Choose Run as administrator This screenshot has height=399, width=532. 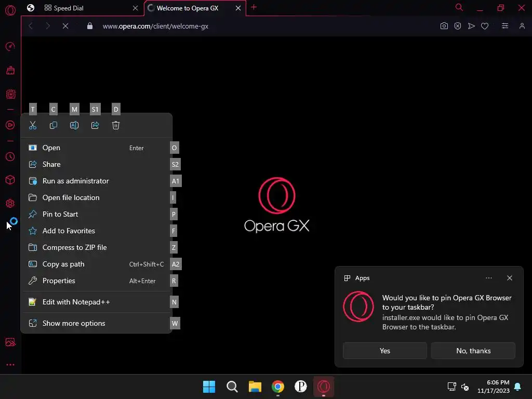(96, 181)
